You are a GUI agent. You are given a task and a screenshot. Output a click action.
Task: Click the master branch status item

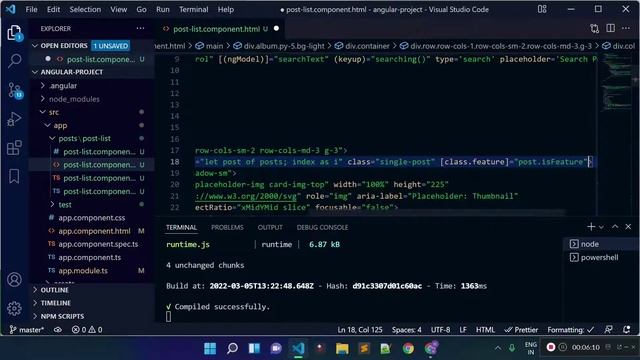pos(27,330)
